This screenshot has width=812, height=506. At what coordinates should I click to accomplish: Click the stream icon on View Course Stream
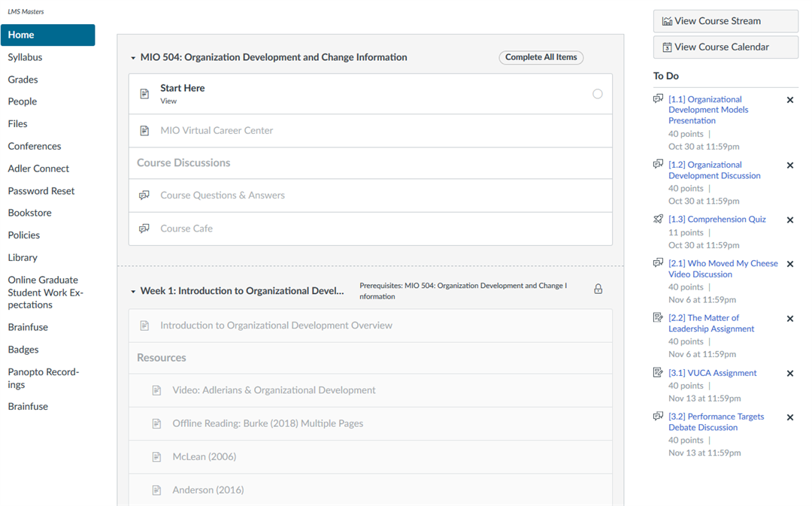pos(666,20)
